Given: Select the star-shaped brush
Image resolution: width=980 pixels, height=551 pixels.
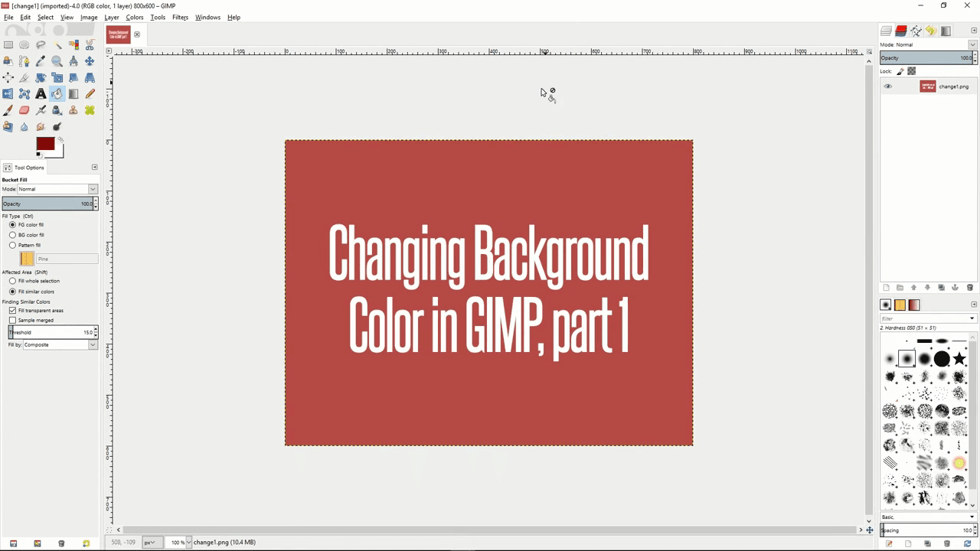Looking at the screenshot, I should coord(959,359).
